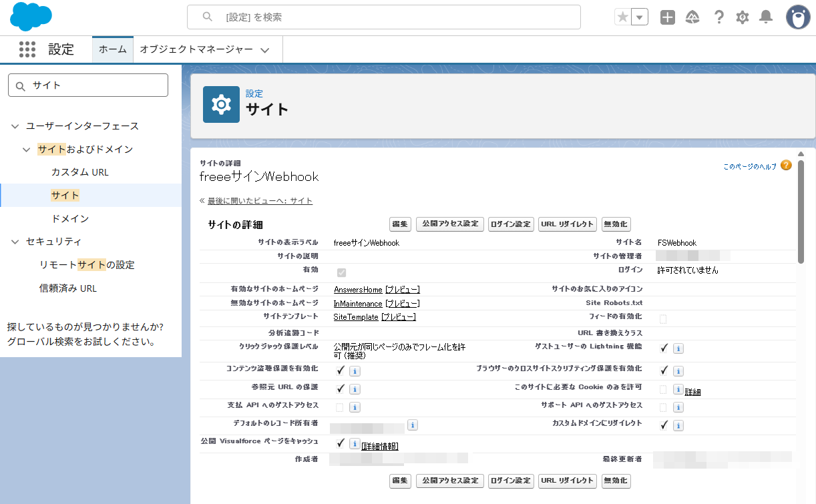Toggle カスタムドメインにリダイレクト checkbox

[664, 425]
